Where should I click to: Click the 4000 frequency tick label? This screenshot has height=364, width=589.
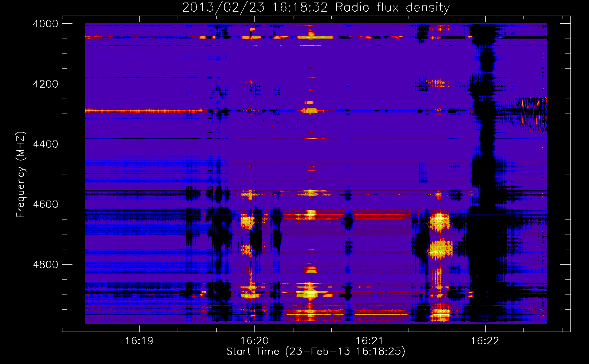point(46,24)
